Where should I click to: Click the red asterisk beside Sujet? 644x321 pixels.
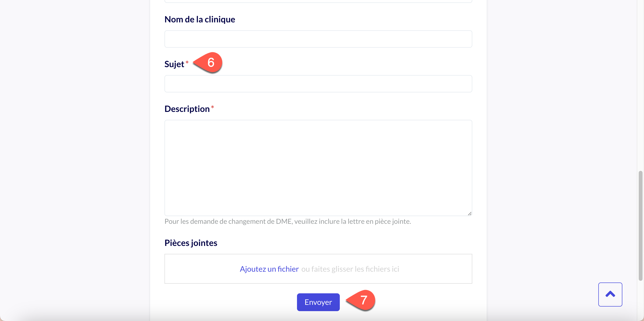[187, 62]
